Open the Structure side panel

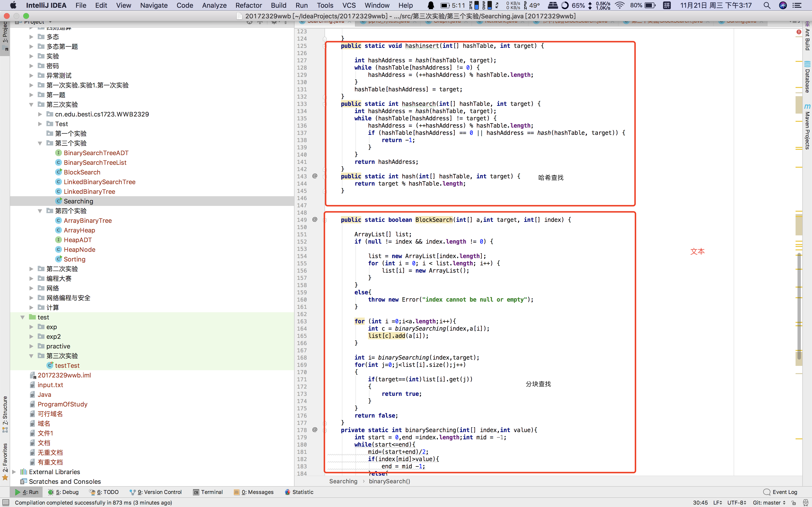click(5, 414)
